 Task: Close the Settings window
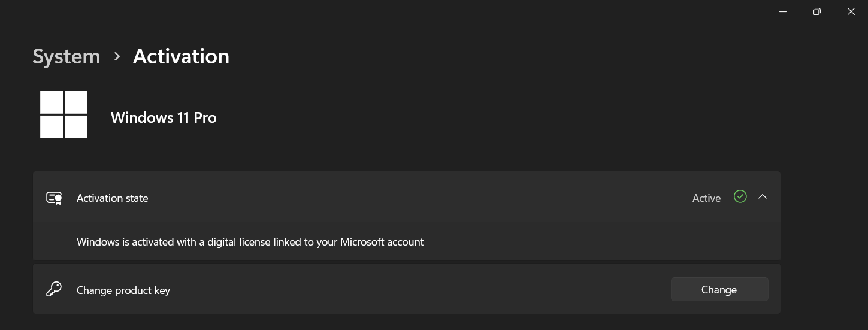[851, 11]
